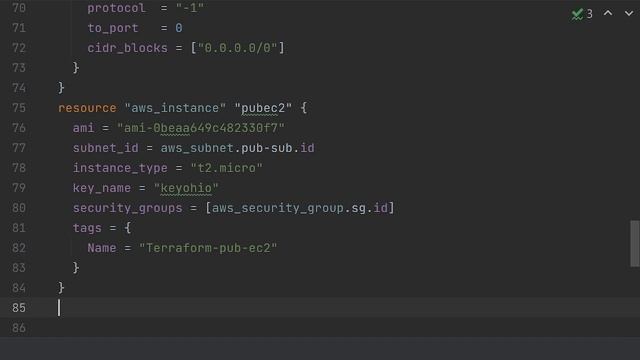Image resolution: width=640 pixels, height=360 pixels.
Task: Click the "t2.micro" value
Action: click(227, 168)
